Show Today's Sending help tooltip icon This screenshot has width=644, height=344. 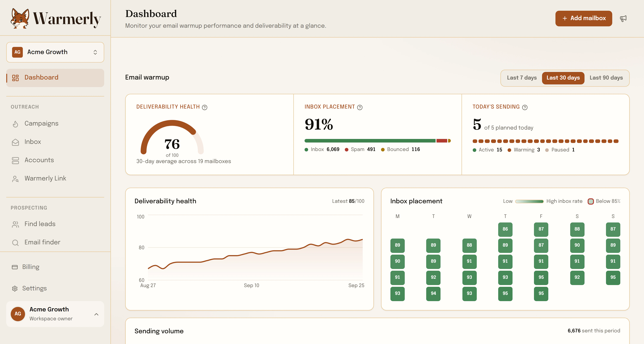525,107
